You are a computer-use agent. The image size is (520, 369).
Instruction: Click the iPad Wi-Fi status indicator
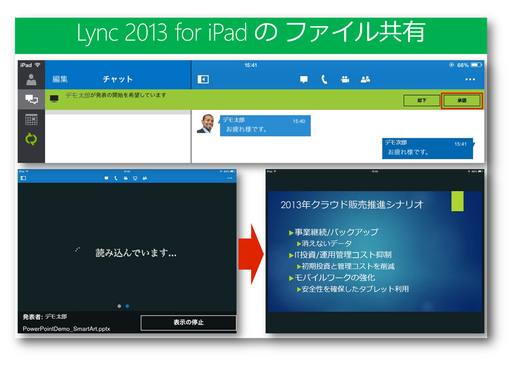(30, 65)
